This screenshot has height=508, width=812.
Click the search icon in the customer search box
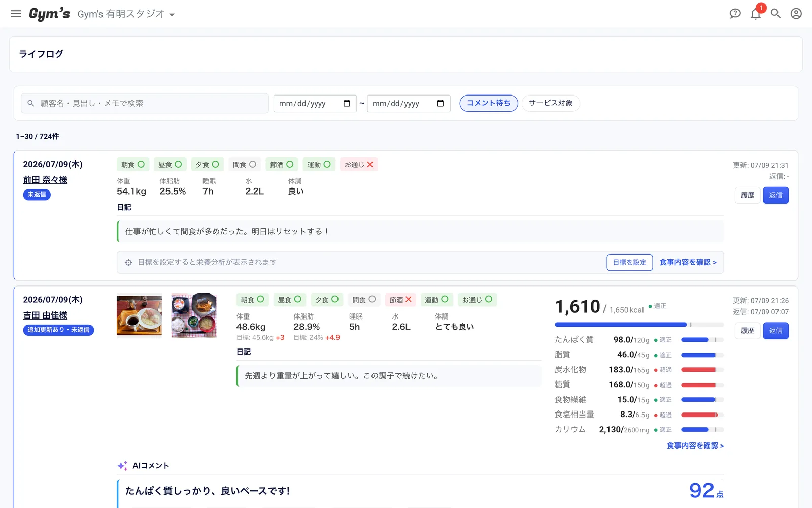click(31, 103)
